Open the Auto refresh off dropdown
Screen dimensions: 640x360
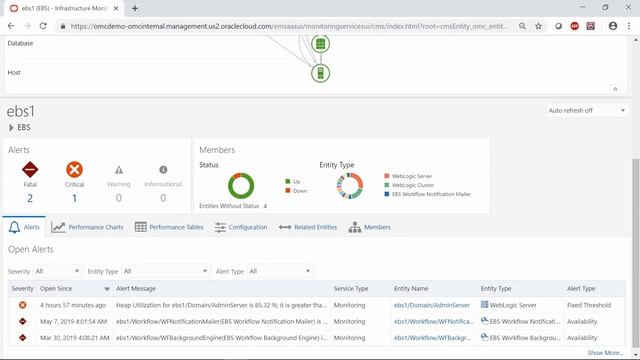coord(587,111)
